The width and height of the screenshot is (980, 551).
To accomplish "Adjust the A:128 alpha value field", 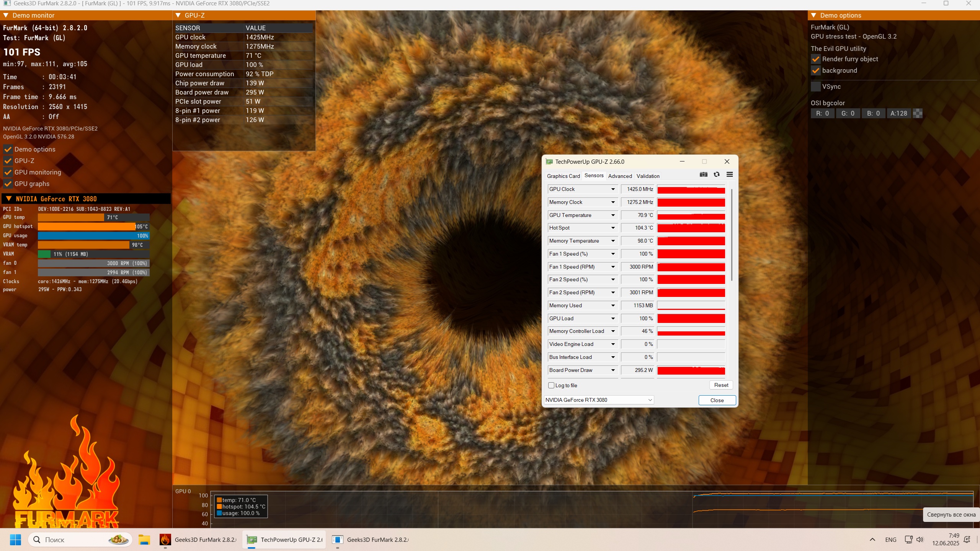I will tap(899, 113).
